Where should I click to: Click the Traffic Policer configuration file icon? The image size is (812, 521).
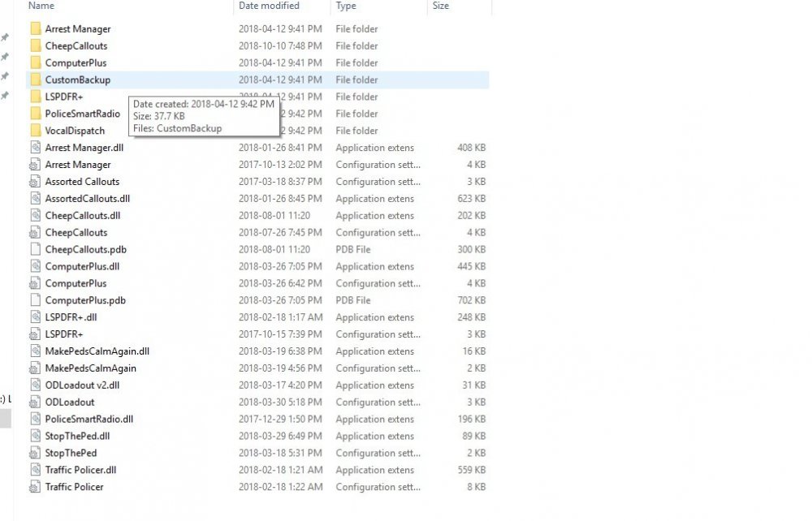(x=35, y=487)
